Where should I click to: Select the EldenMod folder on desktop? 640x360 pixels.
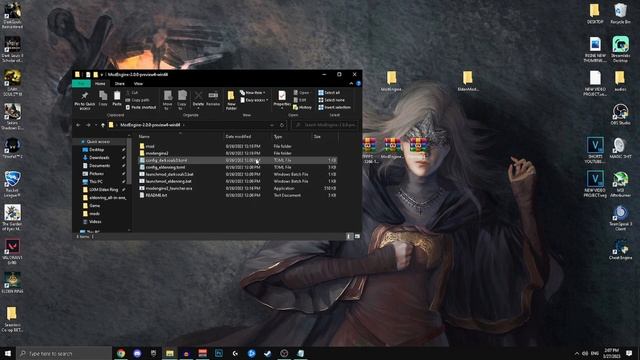coord(468,81)
